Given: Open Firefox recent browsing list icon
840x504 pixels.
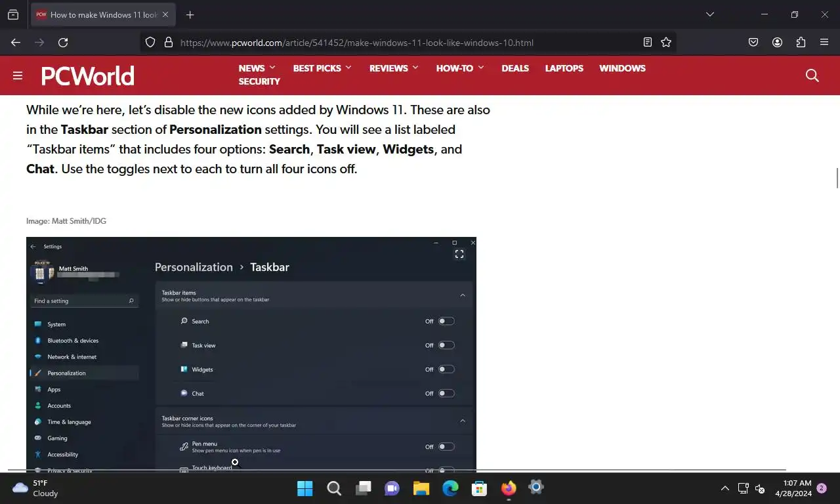Looking at the screenshot, I should tap(13, 14).
